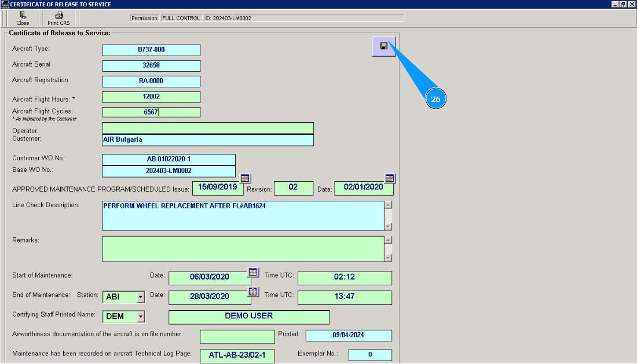Click the Save floppy disk icon

383,46
